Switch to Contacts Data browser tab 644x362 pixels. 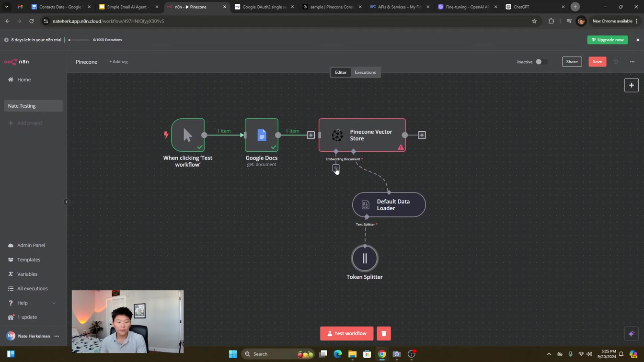(x=61, y=7)
